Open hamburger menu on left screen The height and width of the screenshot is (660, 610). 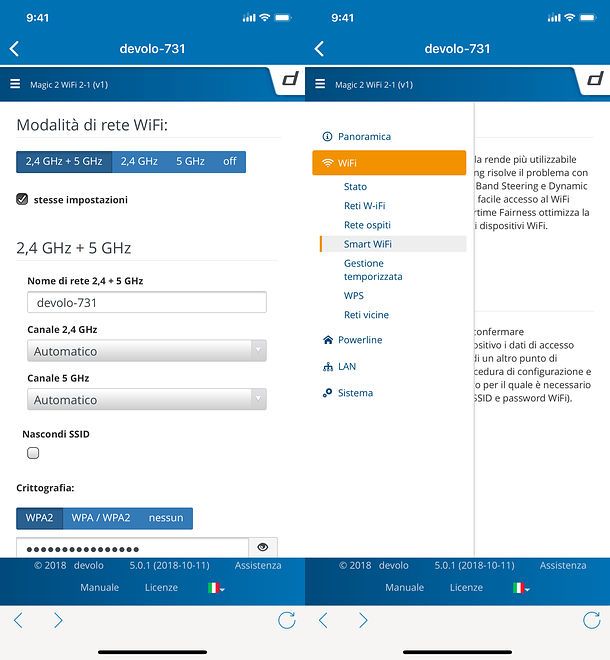pos(15,84)
